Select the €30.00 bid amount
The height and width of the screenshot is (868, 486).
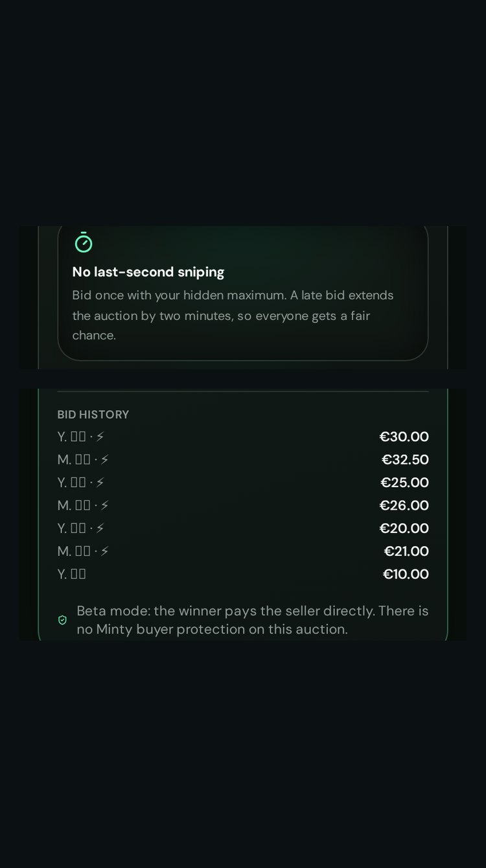[404, 437]
